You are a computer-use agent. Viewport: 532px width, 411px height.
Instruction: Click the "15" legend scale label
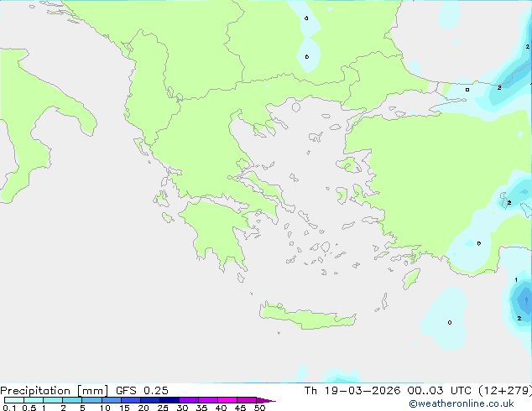click(124, 408)
